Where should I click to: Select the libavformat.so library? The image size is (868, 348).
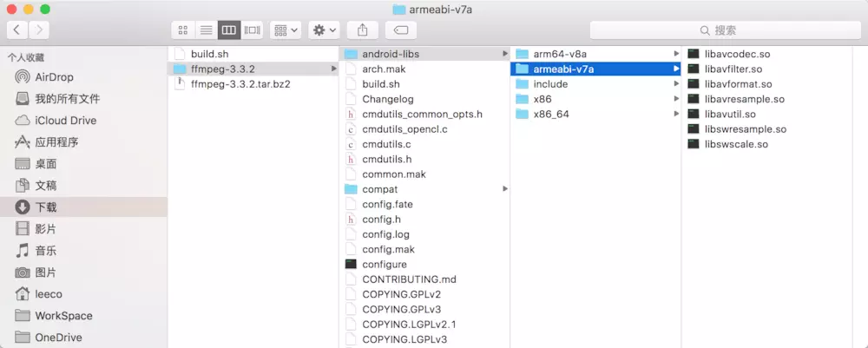[x=767, y=84]
